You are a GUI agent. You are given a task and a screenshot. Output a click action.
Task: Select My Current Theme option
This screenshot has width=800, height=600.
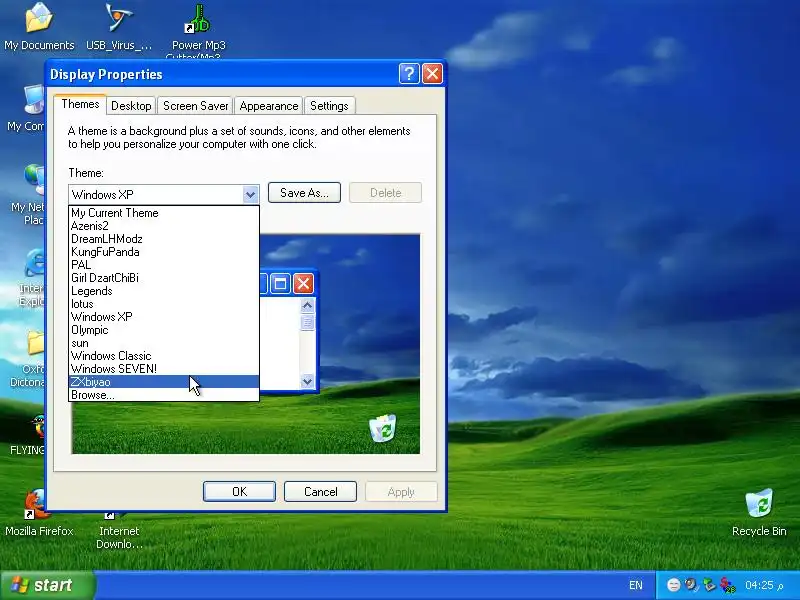[x=164, y=213]
